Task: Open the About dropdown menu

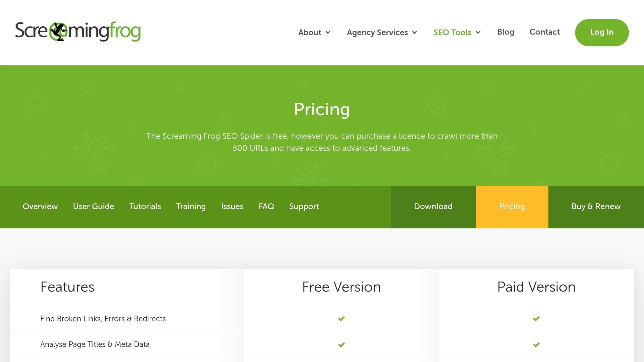Action: pos(314,32)
